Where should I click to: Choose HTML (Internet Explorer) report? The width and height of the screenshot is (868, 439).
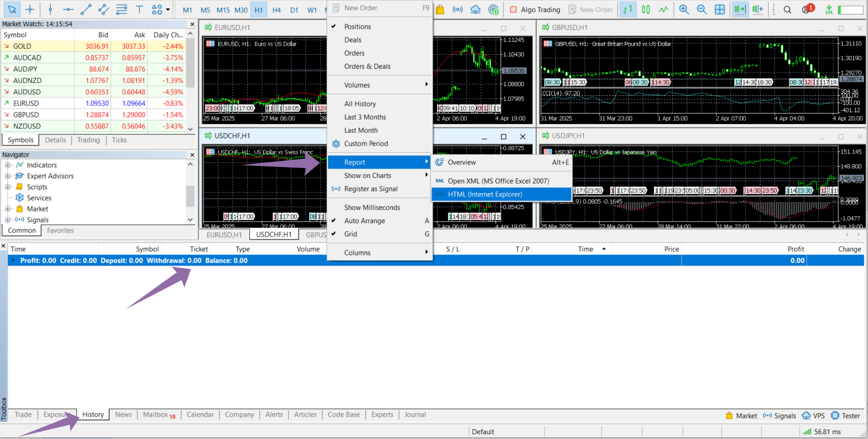click(501, 194)
